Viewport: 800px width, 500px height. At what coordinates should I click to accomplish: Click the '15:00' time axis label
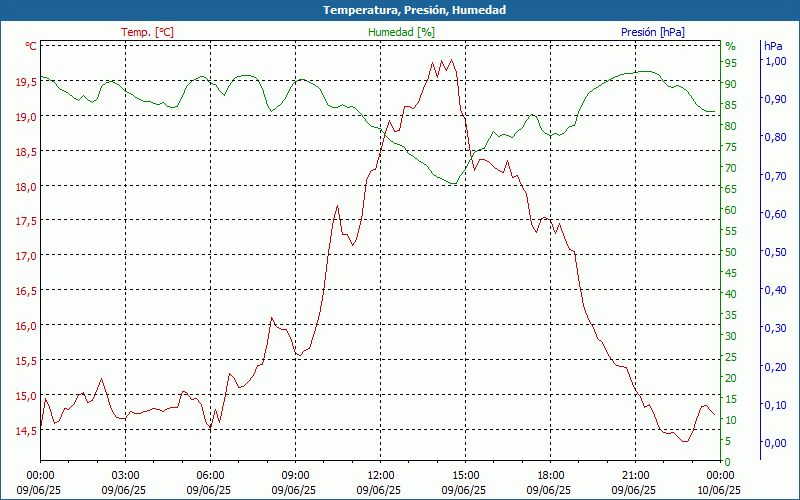465,476
